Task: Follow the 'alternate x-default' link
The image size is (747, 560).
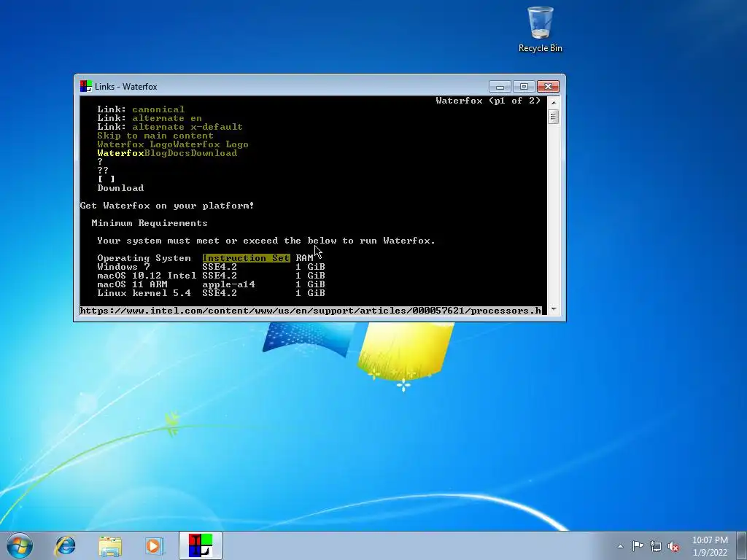Action: click(187, 127)
